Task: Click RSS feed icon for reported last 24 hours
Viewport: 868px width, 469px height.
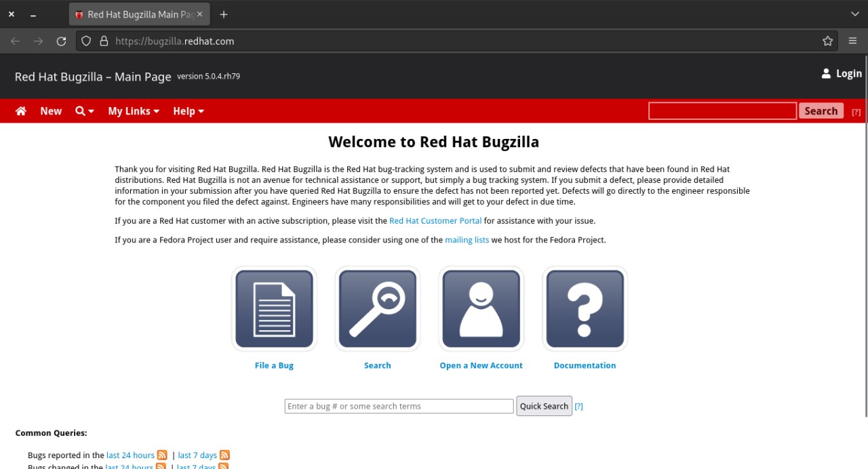Action: [162, 455]
